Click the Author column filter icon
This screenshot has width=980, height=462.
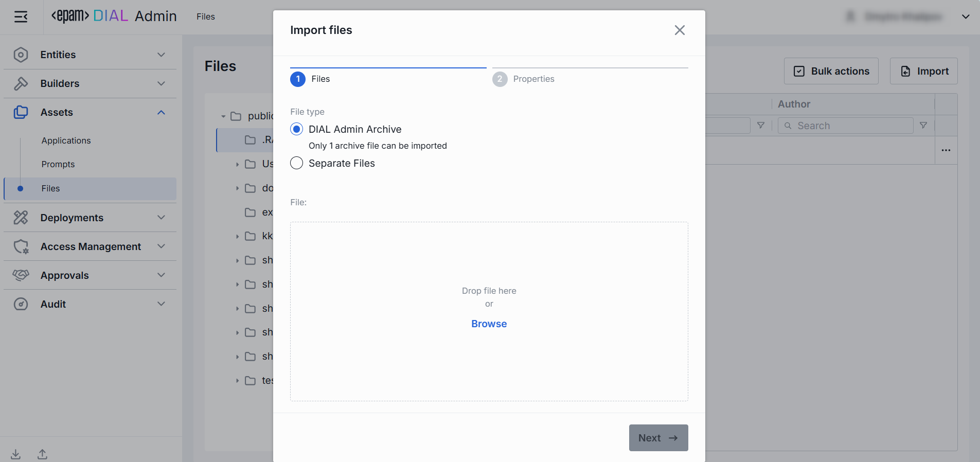[x=923, y=126]
